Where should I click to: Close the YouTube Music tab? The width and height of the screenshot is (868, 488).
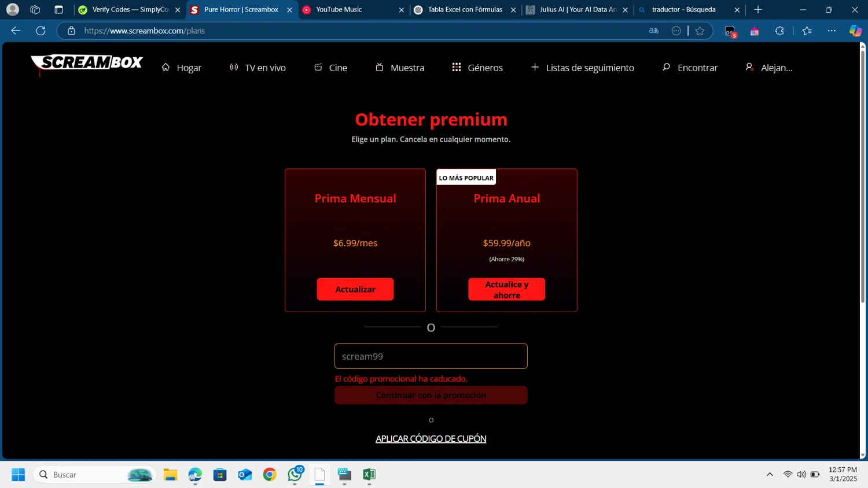[402, 10]
